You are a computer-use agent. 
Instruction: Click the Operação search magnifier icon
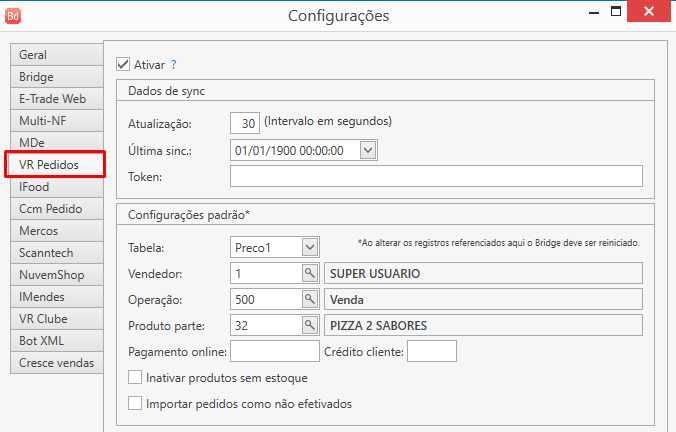click(x=310, y=299)
